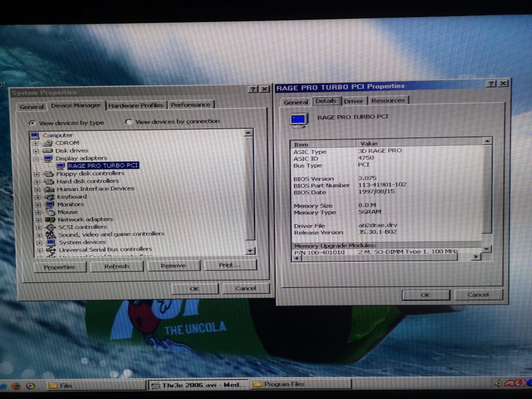Click the Universal Serial Bus controllers icon
This screenshot has width=532, height=399.
[x=52, y=250]
